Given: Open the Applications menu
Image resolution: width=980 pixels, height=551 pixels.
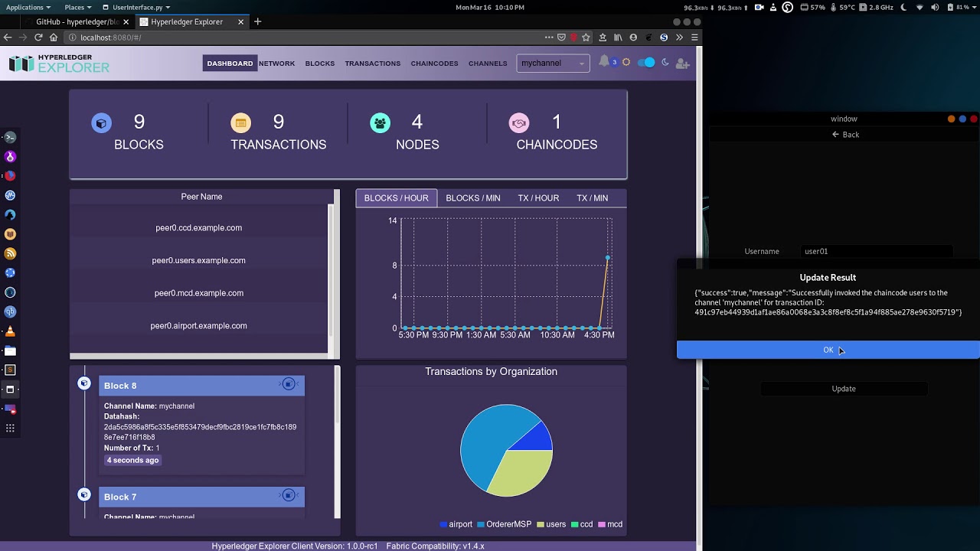Looking at the screenshot, I should [28, 7].
